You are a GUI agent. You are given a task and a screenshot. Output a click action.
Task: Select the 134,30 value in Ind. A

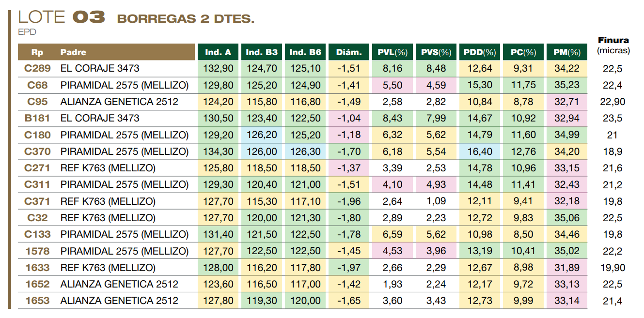[218, 152]
